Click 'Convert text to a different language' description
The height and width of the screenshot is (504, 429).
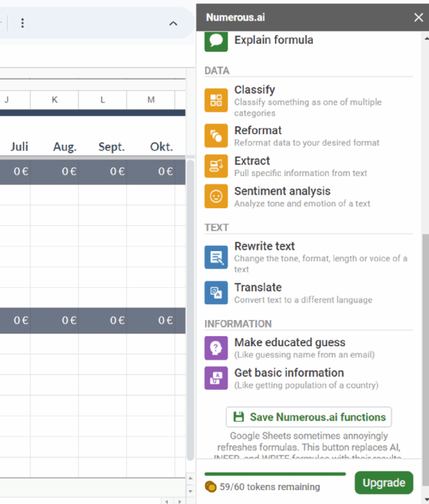[303, 299]
